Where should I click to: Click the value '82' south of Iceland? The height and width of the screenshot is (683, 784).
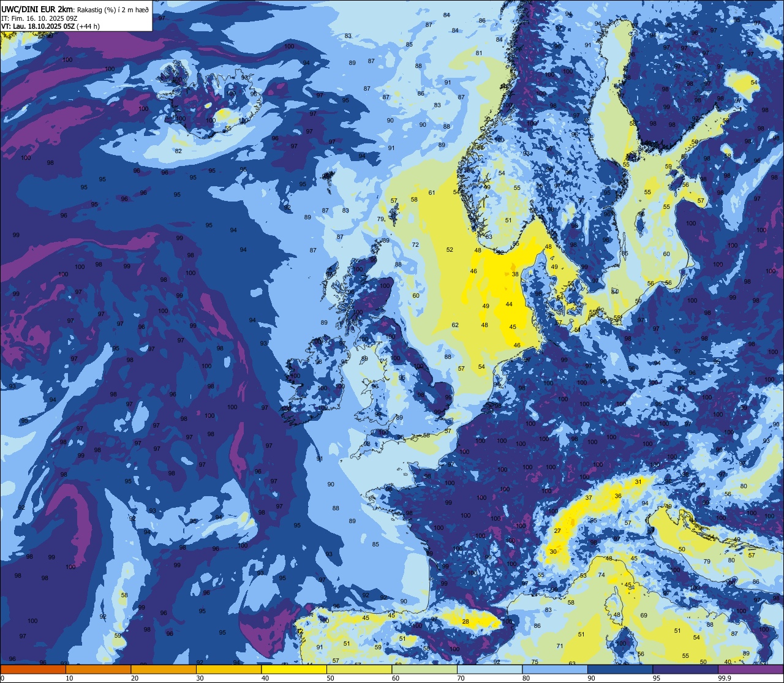click(178, 151)
